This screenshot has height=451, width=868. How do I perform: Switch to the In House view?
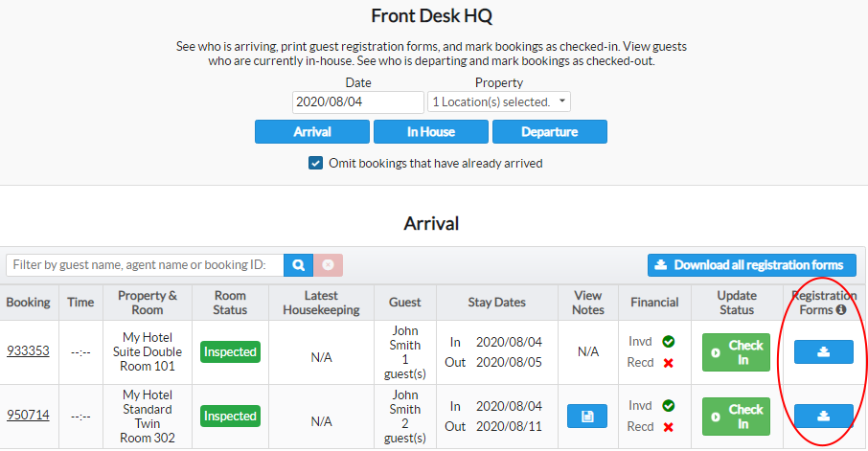point(431,132)
